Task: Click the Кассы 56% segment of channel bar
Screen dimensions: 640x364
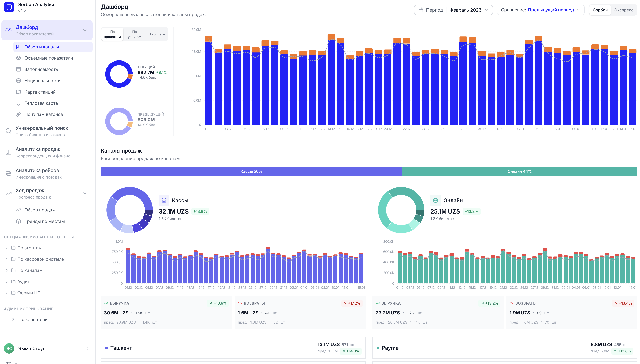Action: (251, 171)
